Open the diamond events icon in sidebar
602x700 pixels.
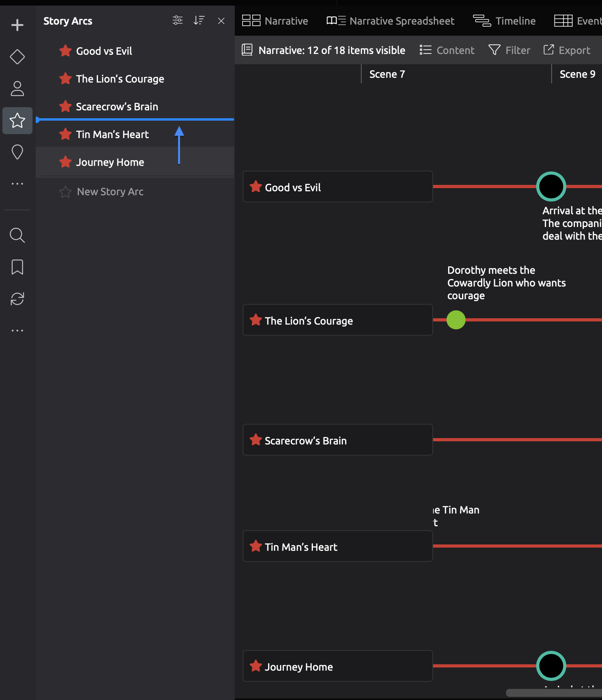17,57
